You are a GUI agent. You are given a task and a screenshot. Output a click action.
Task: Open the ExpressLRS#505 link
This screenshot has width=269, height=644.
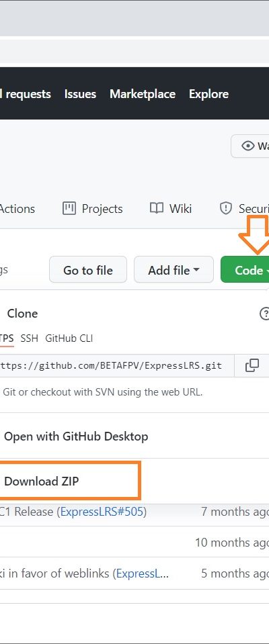102,512
